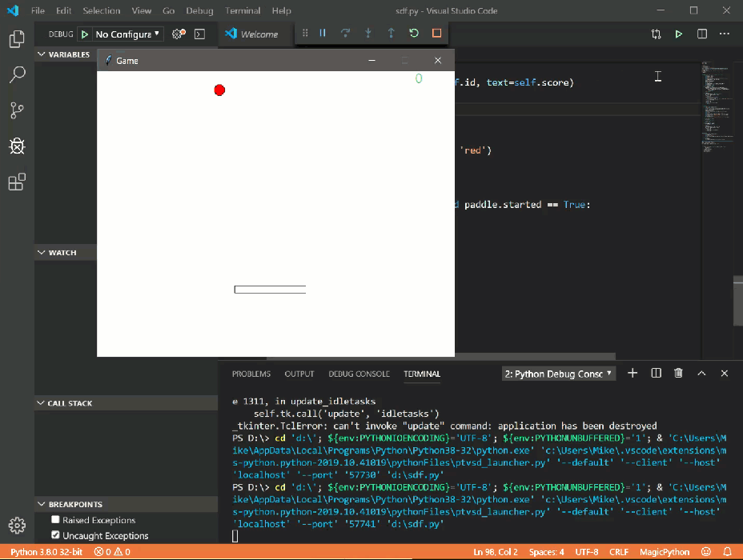Kill the terminal with trash icon
Screen dimensions: 743x560
coord(678,374)
